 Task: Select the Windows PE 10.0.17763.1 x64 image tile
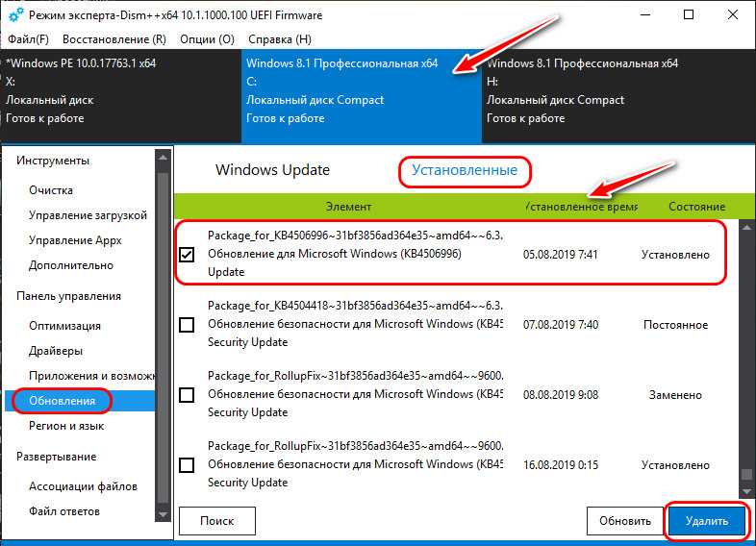(x=120, y=95)
